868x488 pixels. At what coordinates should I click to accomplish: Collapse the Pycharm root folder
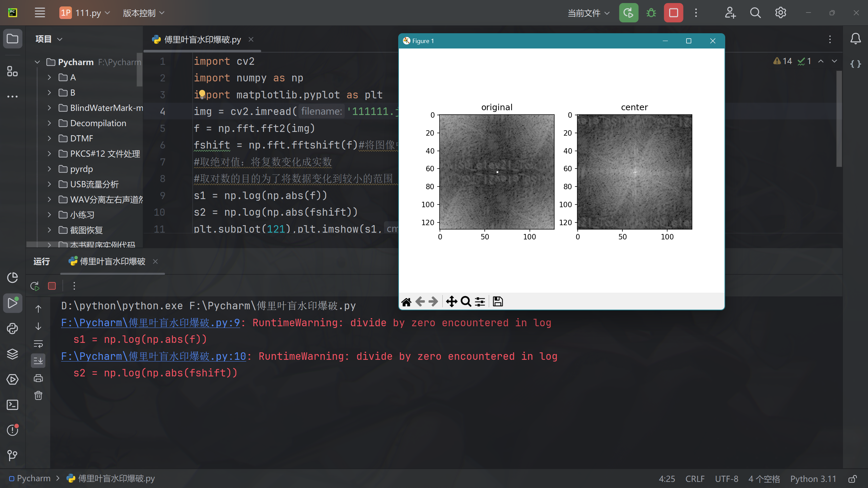37,62
